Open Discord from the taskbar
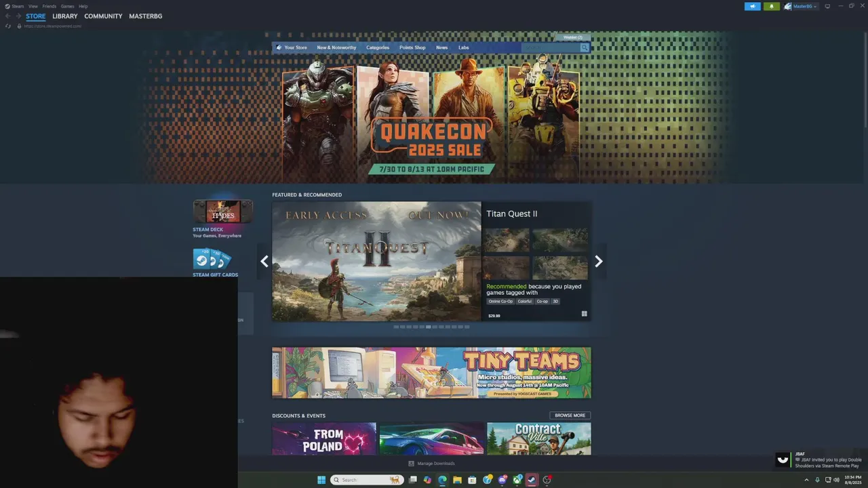This screenshot has width=868, height=488. [502, 480]
